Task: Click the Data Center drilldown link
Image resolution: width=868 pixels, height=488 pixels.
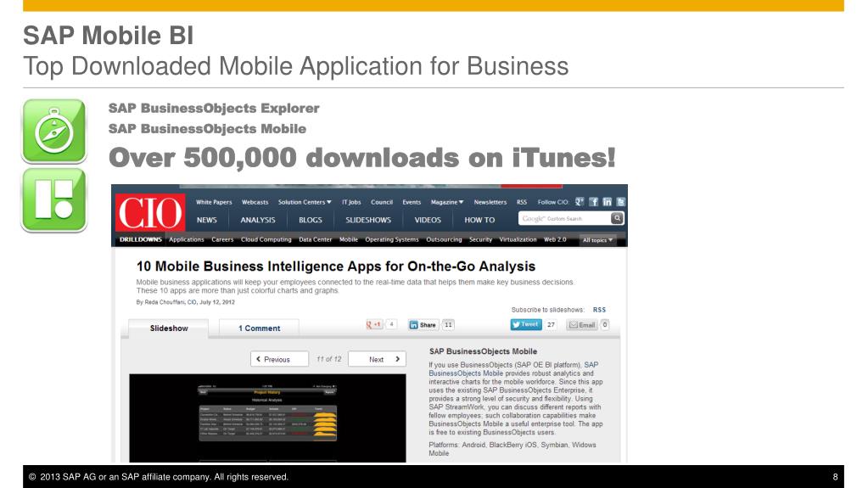Action: coord(315,240)
